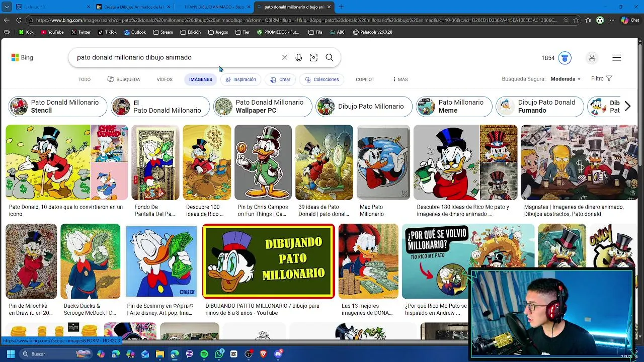Expand the Moderada safe search dropdown
The width and height of the screenshot is (644, 362).
coord(566,79)
